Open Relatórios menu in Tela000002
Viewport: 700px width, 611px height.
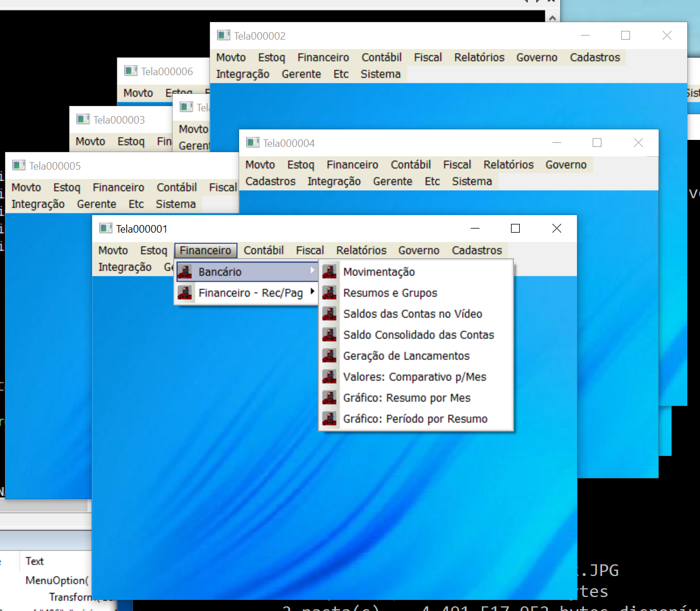tap(479, 57)
